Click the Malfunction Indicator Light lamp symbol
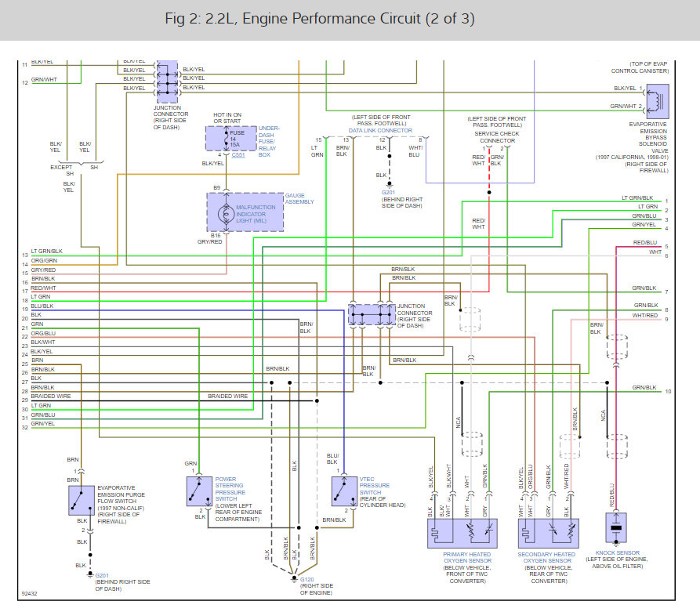The height and width of the screenshot is (612, 700). pos(226,214)
